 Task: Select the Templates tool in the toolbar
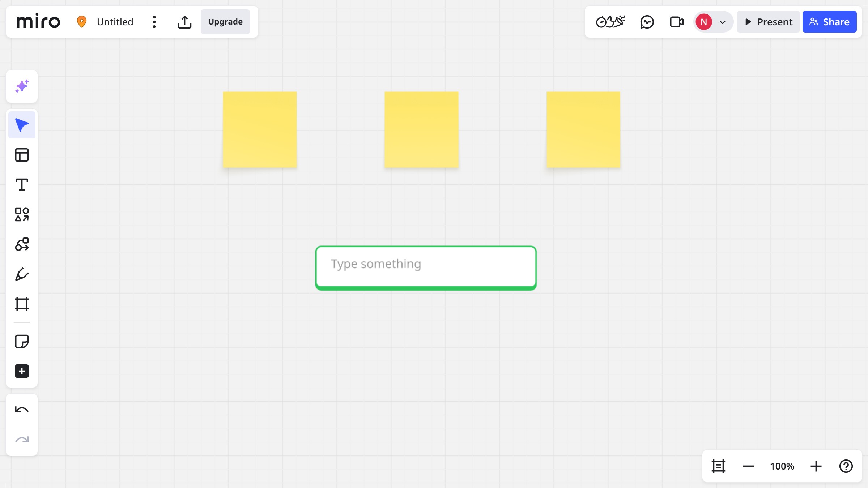pyautogui.click(x=22, y=154)
